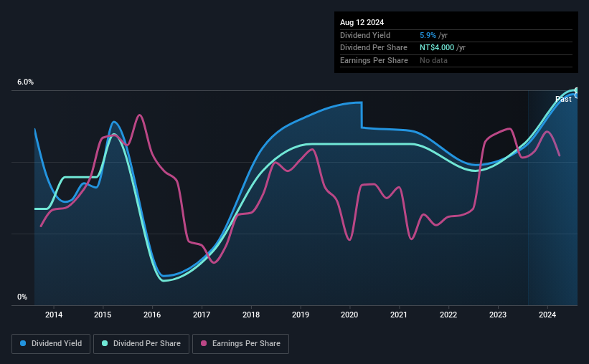589x364 pixels.
Task: Toggle the Dividend Yield legend button
Action: point(51,344)
